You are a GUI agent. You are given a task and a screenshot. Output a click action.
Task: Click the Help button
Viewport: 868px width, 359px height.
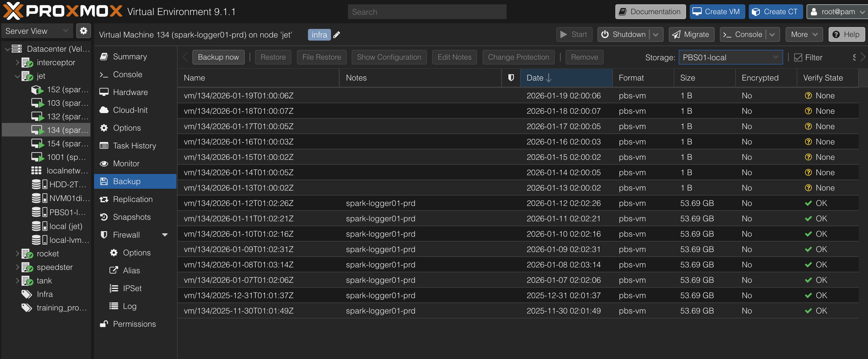click(x=846, y=34)
